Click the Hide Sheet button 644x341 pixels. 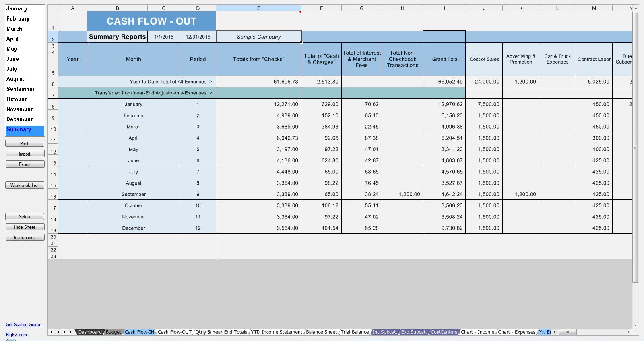click(25, 227)
